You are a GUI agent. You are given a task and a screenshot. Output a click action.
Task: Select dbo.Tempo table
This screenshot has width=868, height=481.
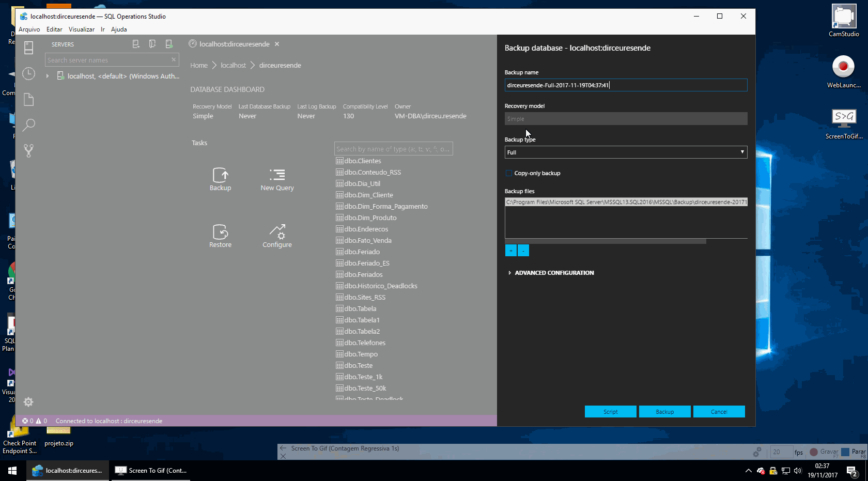361,354
